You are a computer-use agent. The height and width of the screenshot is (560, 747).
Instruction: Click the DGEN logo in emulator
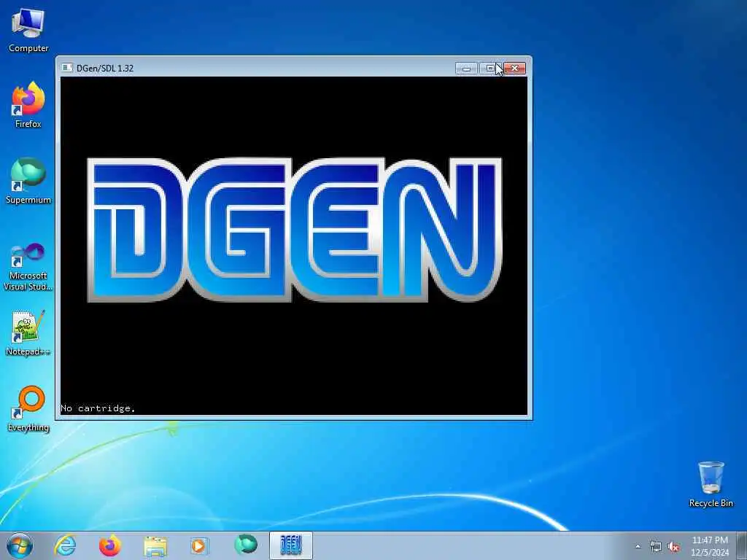point(294,230)
